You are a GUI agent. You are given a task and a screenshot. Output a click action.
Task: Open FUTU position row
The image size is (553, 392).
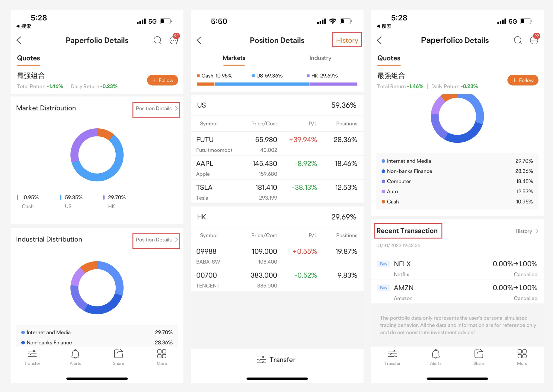pyautogui.click(x=277, y=144)
